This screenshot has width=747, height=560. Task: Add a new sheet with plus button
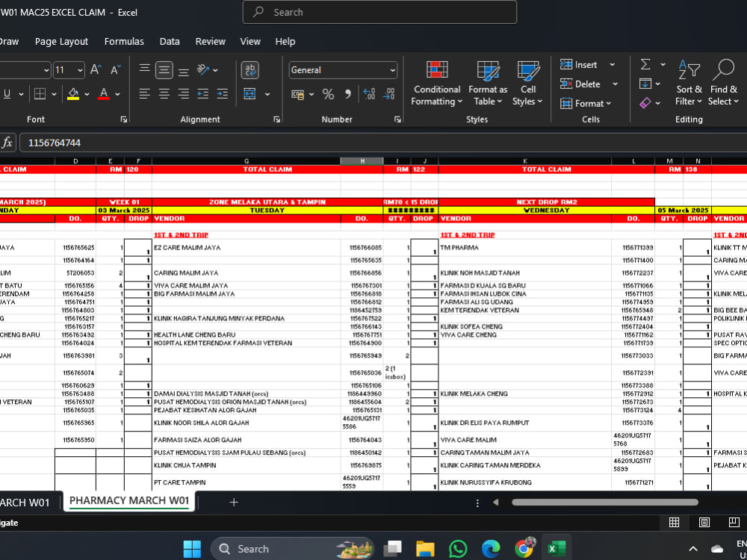pyautogui.click(x=233, y=502)
